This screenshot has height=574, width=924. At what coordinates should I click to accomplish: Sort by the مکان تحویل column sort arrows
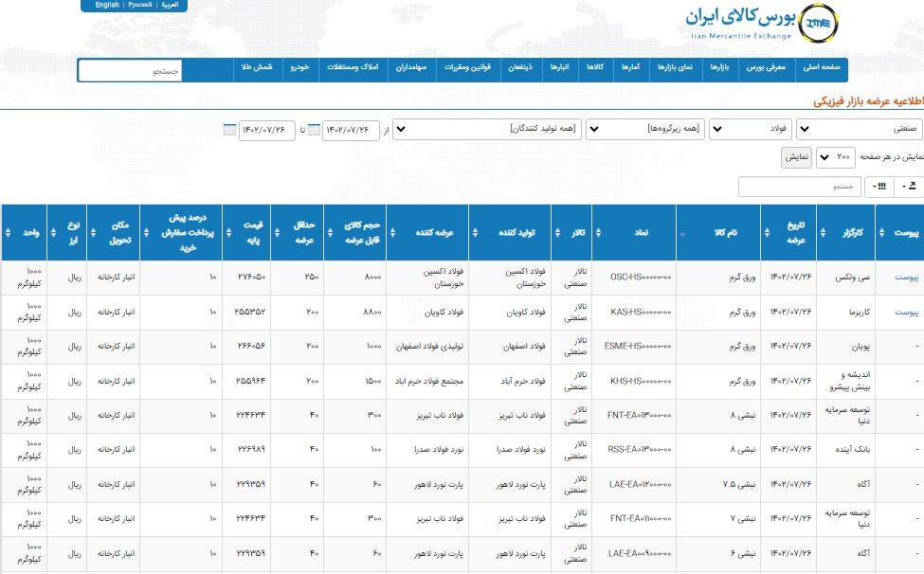pyautogui.click(x=93, y=233)
